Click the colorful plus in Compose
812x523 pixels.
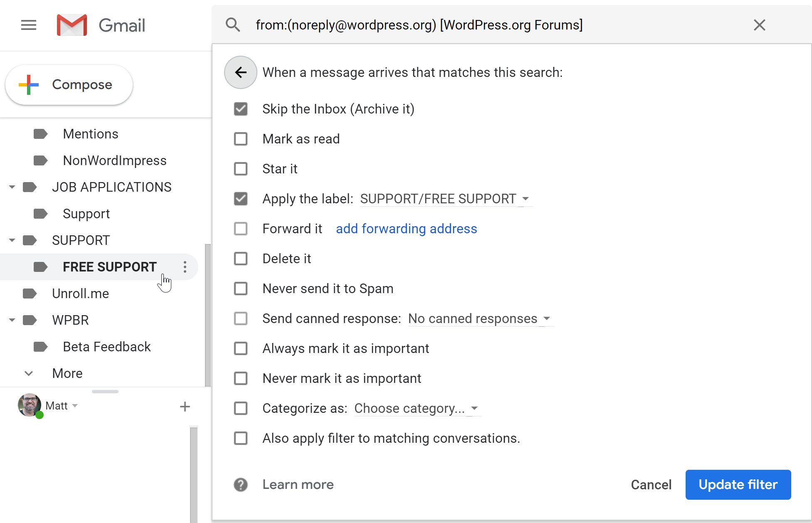29,84
